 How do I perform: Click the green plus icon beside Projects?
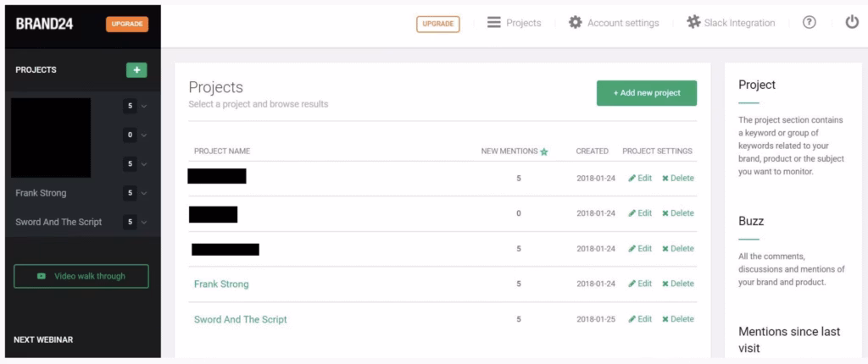pos(136,70)
